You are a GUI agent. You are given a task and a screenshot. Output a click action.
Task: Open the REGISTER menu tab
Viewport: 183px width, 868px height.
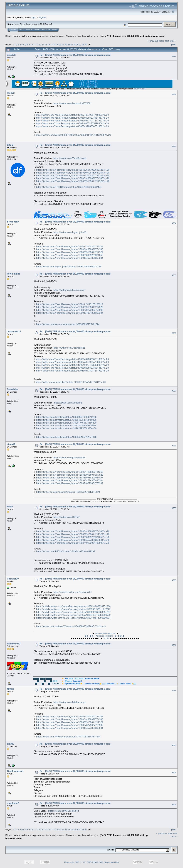click(x=46, y=30)
